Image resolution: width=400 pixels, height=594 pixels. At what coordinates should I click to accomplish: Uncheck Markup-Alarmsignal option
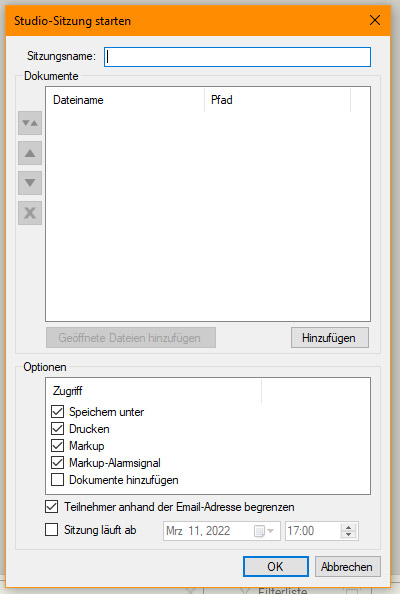click(x=58, y=463)
